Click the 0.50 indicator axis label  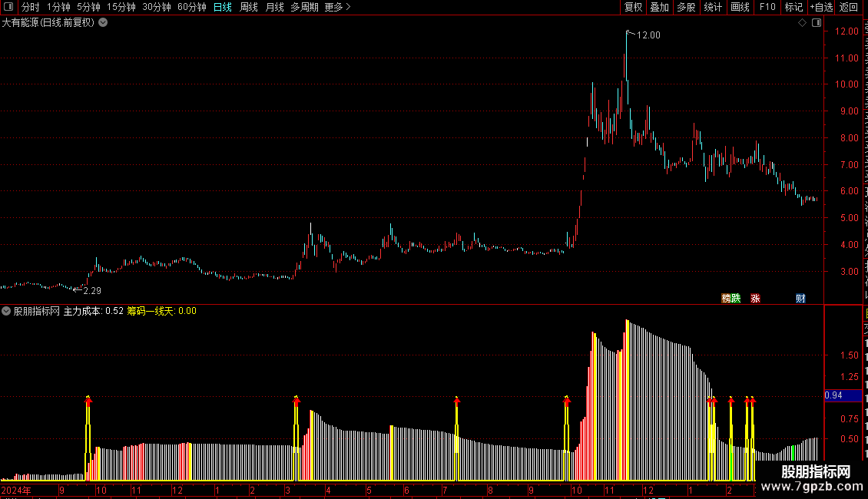click(x=849, y=438)
